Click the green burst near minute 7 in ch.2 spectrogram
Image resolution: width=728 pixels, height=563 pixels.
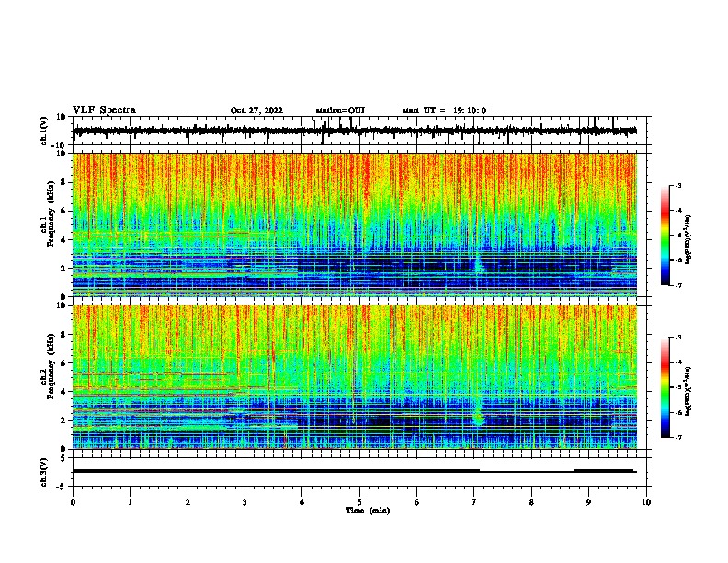coord(478,415)
